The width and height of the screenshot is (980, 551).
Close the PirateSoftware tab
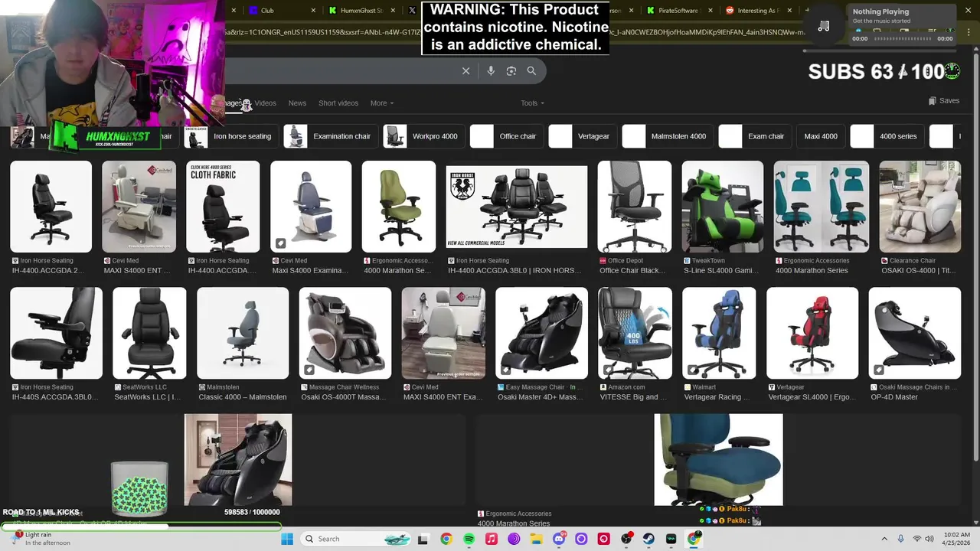pyautogui.click(x=710, y=11)
